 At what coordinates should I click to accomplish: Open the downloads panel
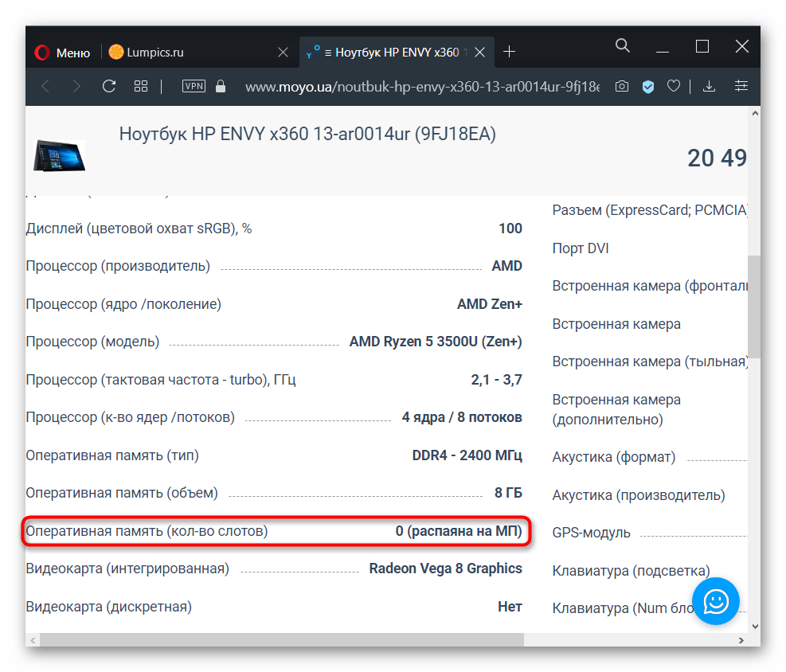(x=709, y=86)
